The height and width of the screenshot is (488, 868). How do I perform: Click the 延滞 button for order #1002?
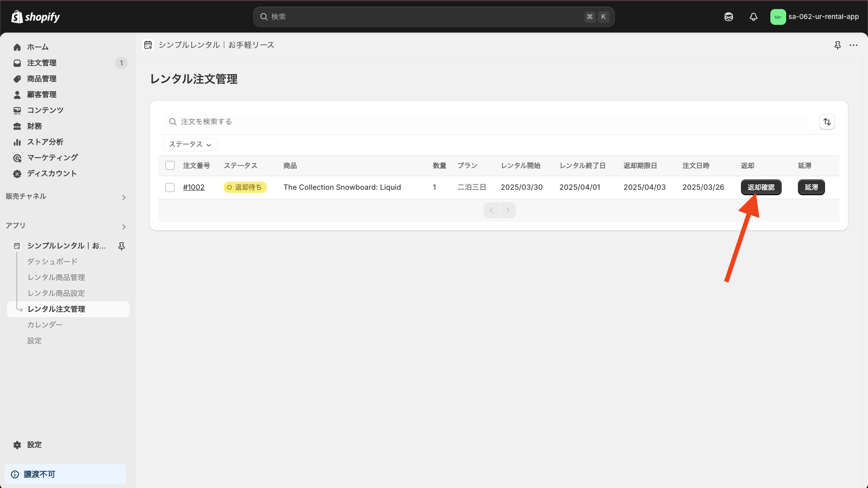pos(811,187)
